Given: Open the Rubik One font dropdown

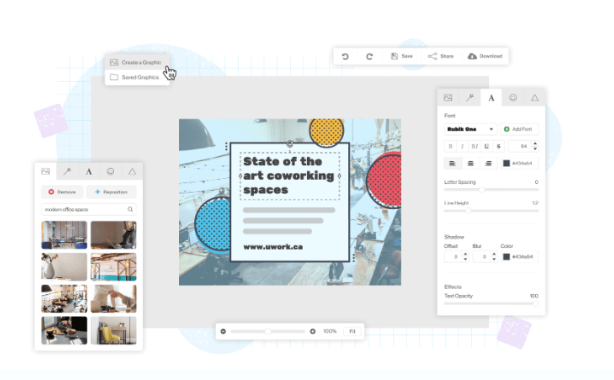Looking at the screenshot, I should (470, 129).
